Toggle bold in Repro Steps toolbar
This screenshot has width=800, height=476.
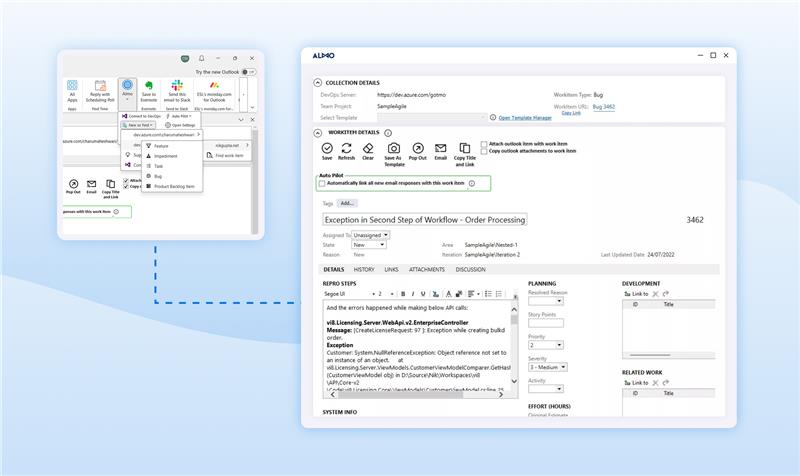(x=403, y=294)
